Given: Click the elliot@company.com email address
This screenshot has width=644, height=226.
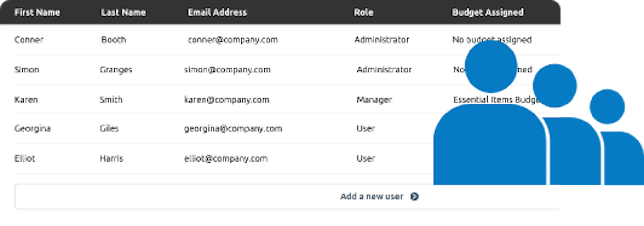Looking at the screenshot, I should 225,158.
